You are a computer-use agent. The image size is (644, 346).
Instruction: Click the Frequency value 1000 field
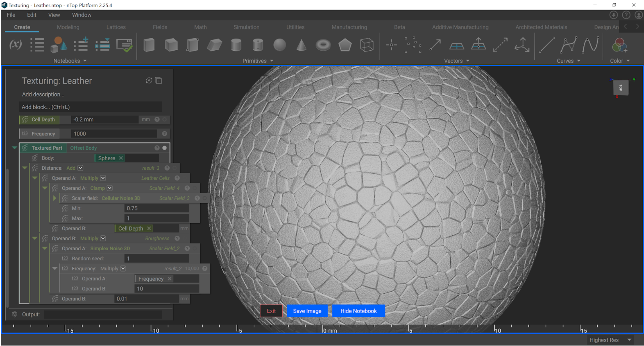pos(114,134)
